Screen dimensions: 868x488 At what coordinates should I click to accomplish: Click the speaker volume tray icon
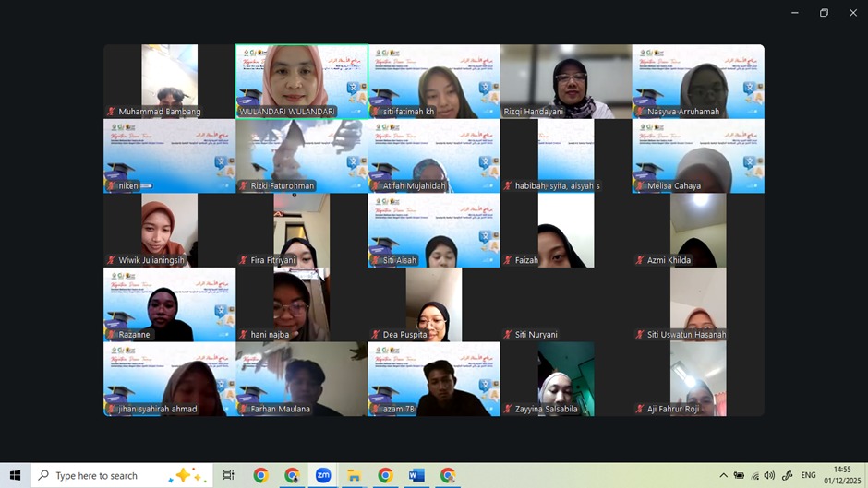tap(769, 475)
